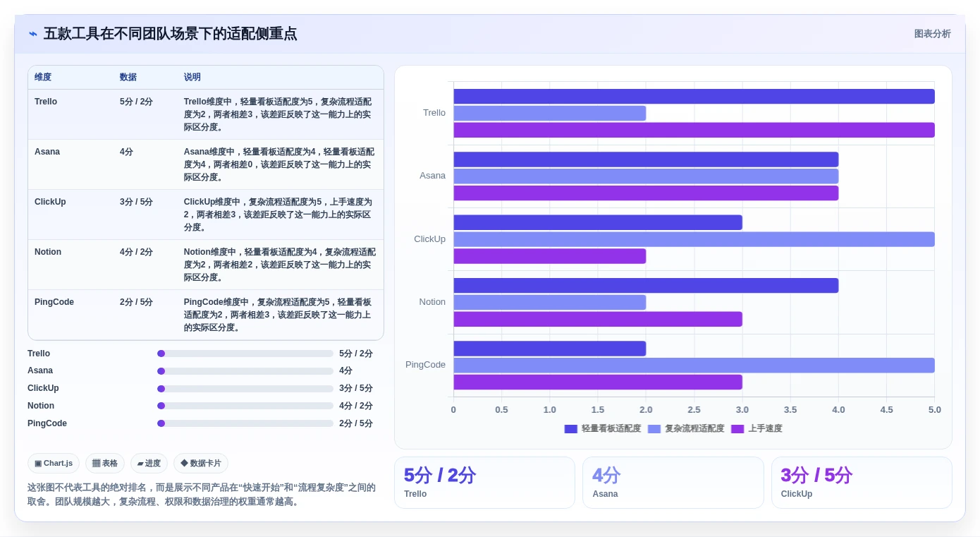The height and width of the screenshot is (537, 980).
Task: Click the PingCode progress bar
Action: (x=245, y=423)
